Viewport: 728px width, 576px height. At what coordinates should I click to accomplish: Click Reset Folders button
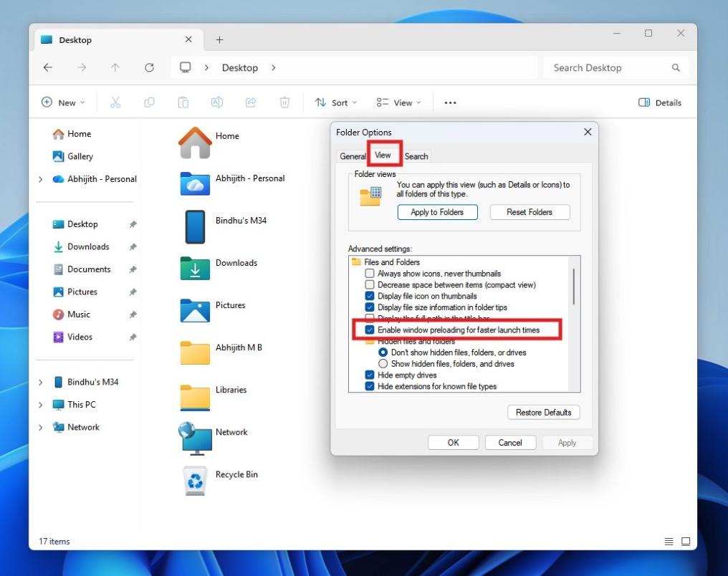(530, 212)
